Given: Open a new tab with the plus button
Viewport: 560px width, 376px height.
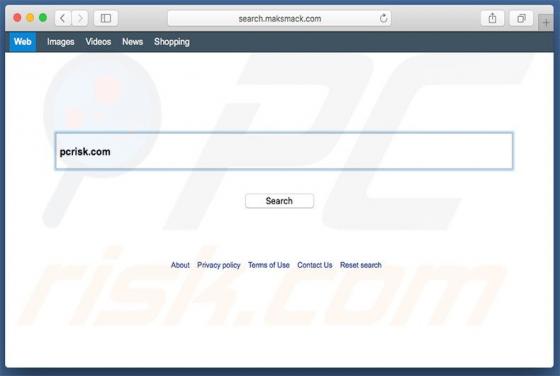Looking at the screenshot, I should tap(546, 22).
